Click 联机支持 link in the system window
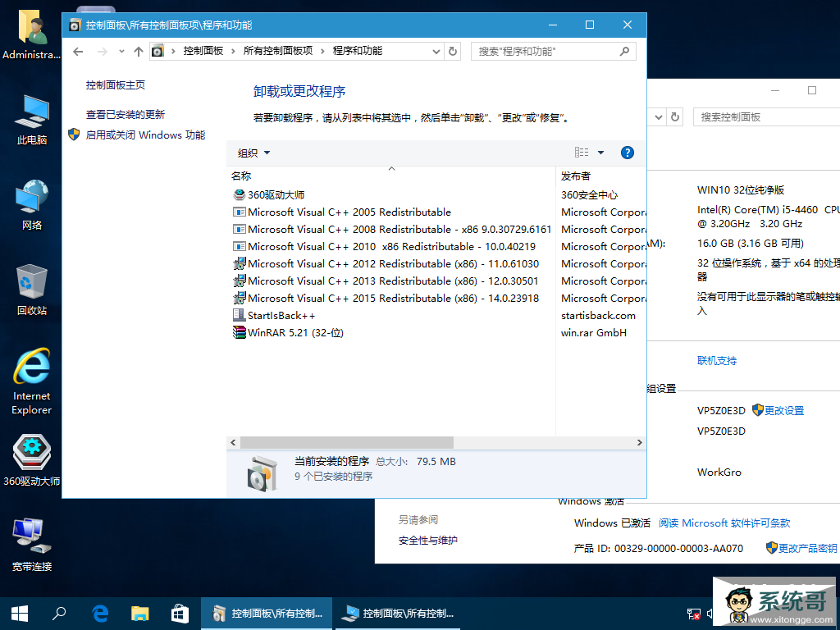 [x=717, y=361]
